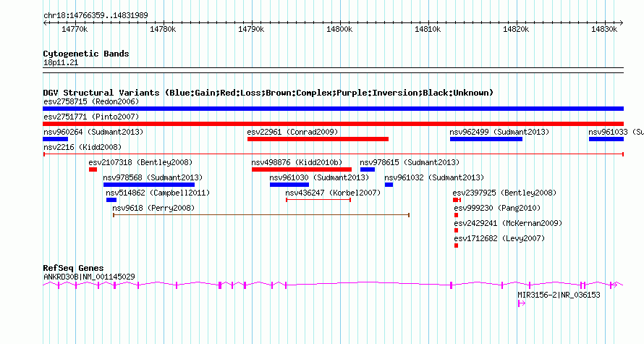Open ANKRD30B|NM_001145029 gene label
This screenshot has height=344, width=644.
pyautogui.click(x=89, y=277)
